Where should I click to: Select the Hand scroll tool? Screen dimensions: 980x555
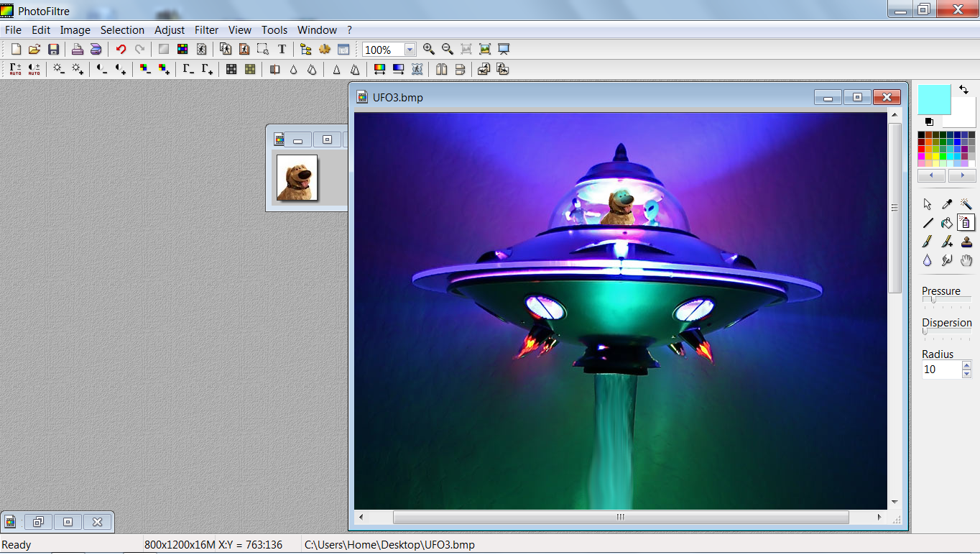(966, 260)
